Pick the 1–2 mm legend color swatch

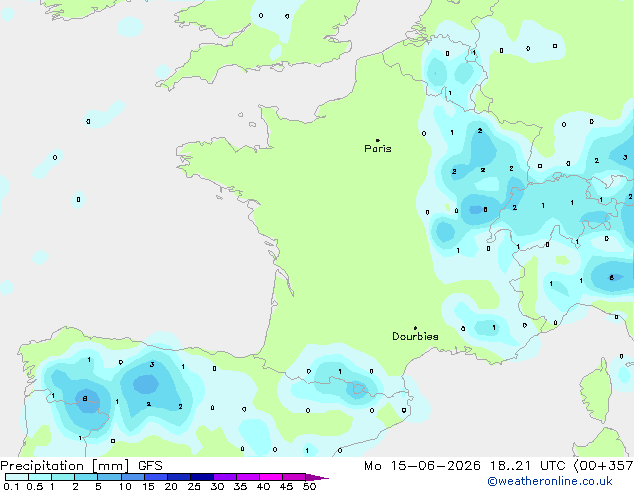pos(63,477)
